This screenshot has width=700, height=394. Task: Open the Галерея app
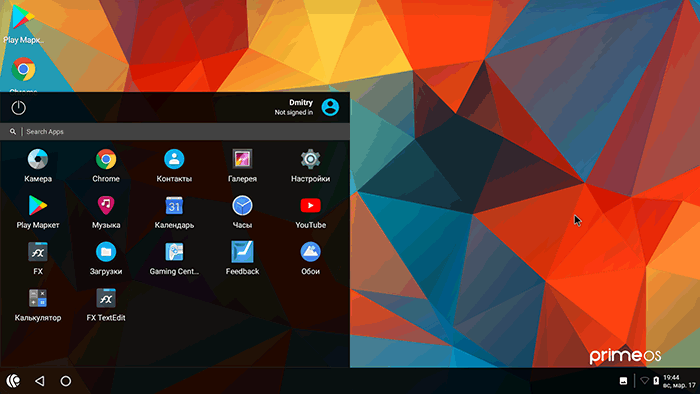pos(242,166)
